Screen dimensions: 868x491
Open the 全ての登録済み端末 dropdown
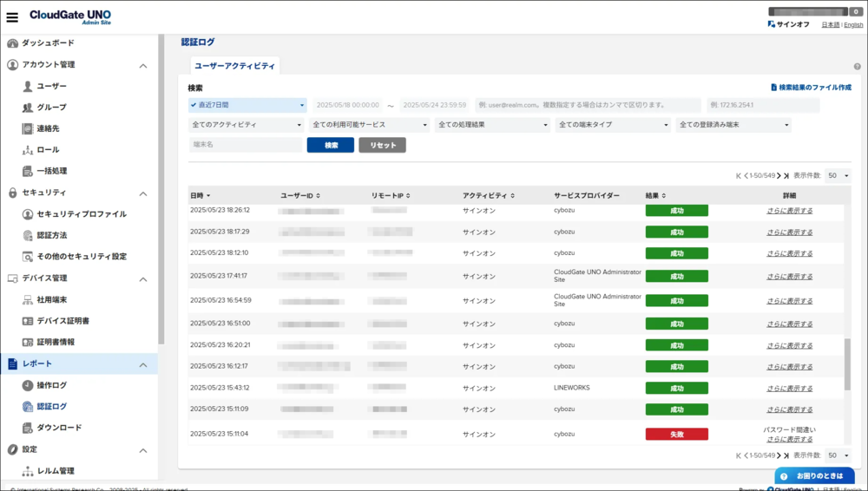click(733, 125)
